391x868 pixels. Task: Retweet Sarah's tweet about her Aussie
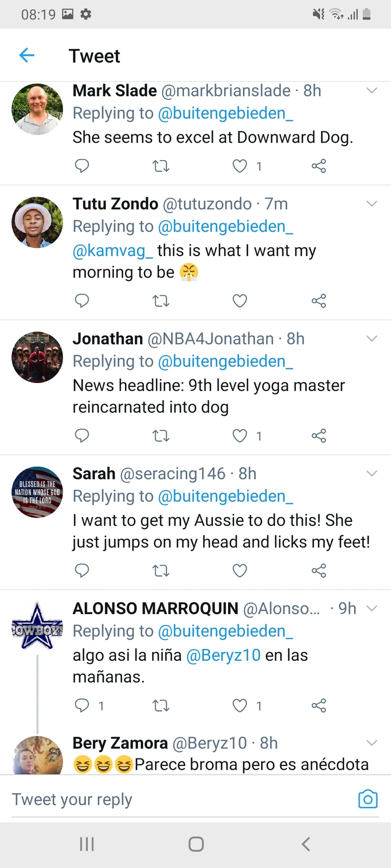coord(161,571)
